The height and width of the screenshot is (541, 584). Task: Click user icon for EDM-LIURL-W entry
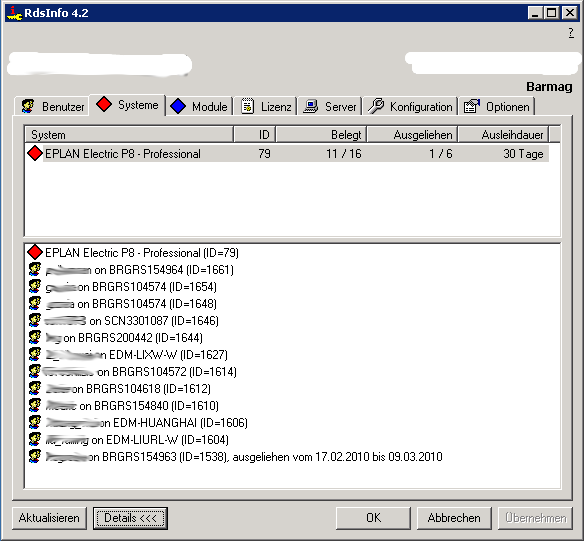(x=35, y=439)
